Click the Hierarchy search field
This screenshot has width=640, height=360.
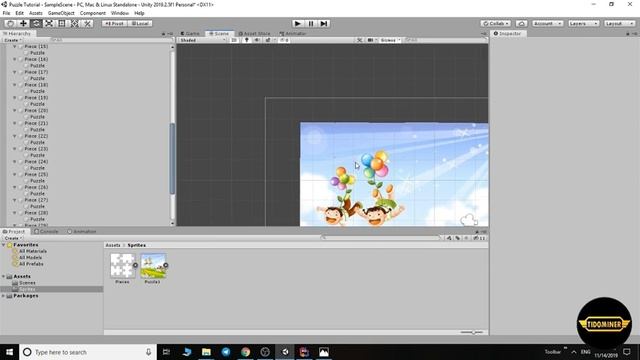click(x=110, y=40)
